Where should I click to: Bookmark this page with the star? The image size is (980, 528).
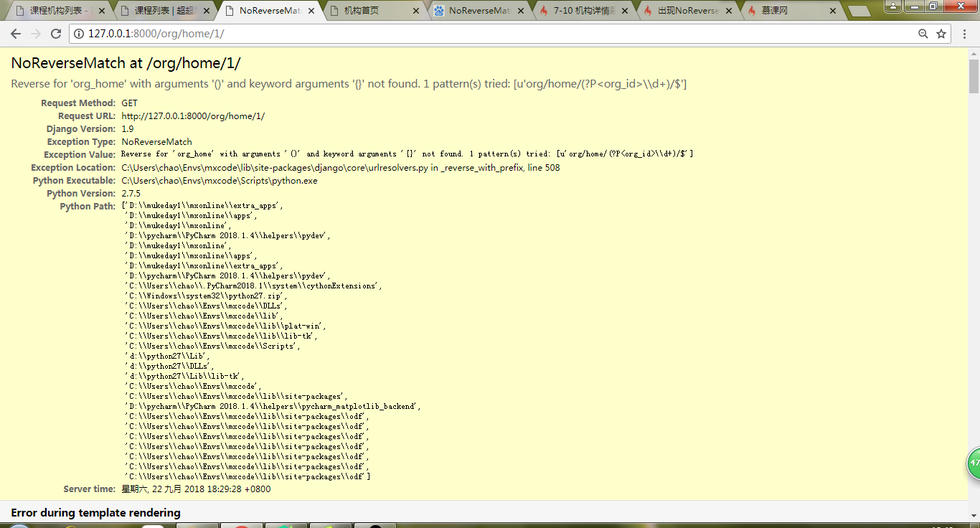(941, 34)
